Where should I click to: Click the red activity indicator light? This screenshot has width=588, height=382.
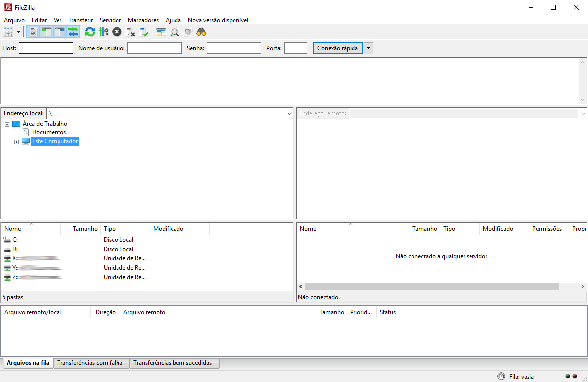[x=575, y=376]
